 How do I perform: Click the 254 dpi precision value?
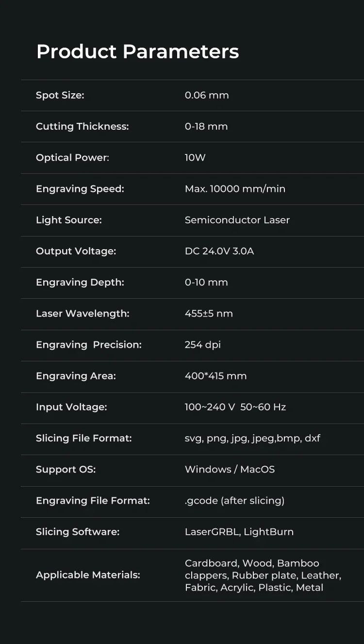tap(203, 345)
